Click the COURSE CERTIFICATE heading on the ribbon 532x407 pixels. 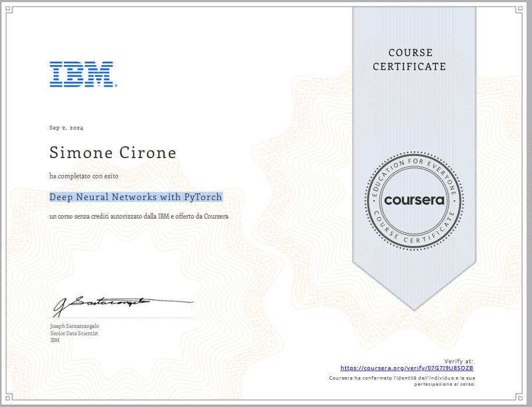coord(410,60)
